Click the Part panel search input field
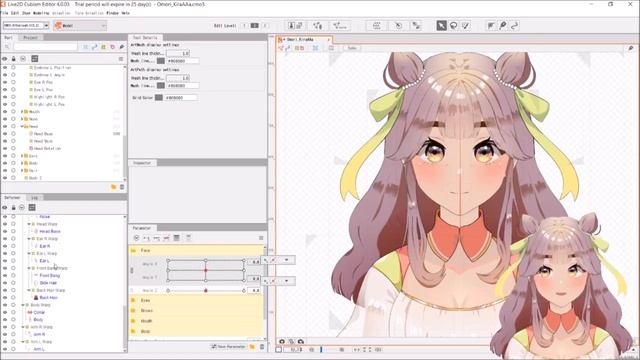The width and height of the screenshot is (640, 360). (45, 47)
